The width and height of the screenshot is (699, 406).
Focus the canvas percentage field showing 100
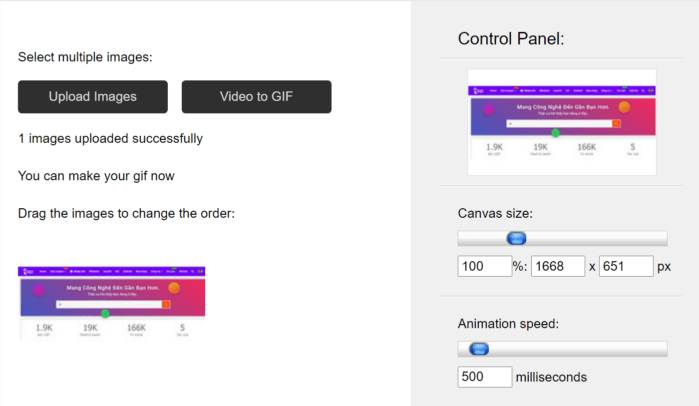[x=485, y=266]
